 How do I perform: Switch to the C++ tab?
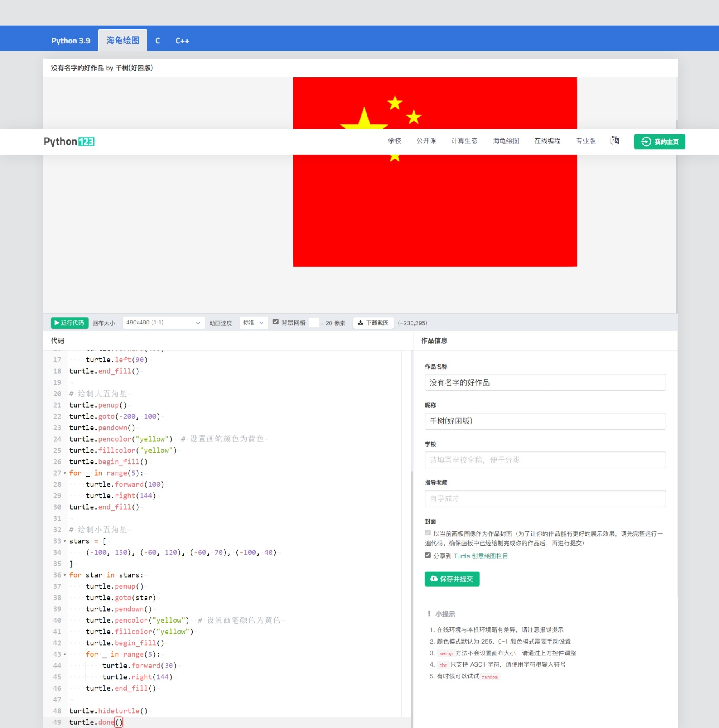(x=182, y=41)
